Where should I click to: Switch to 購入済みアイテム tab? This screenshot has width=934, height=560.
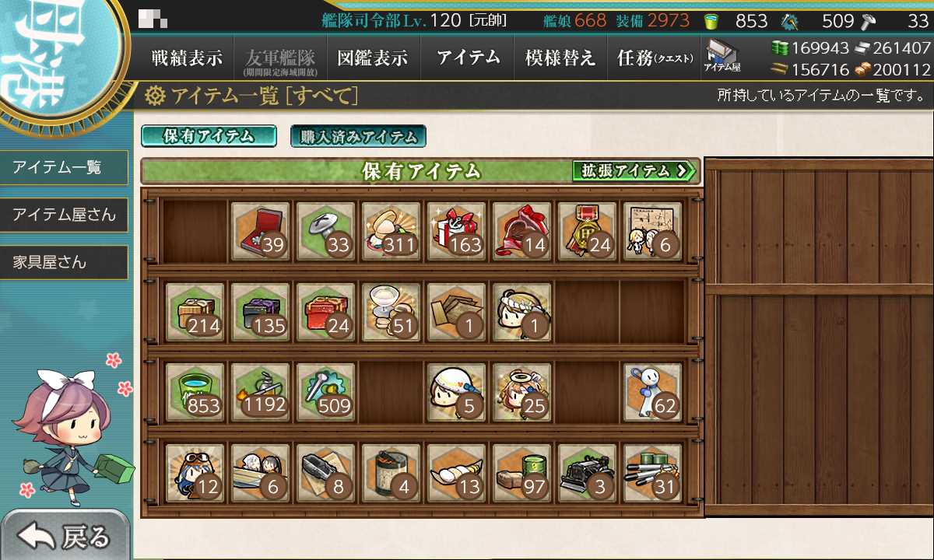pos(358,136)
